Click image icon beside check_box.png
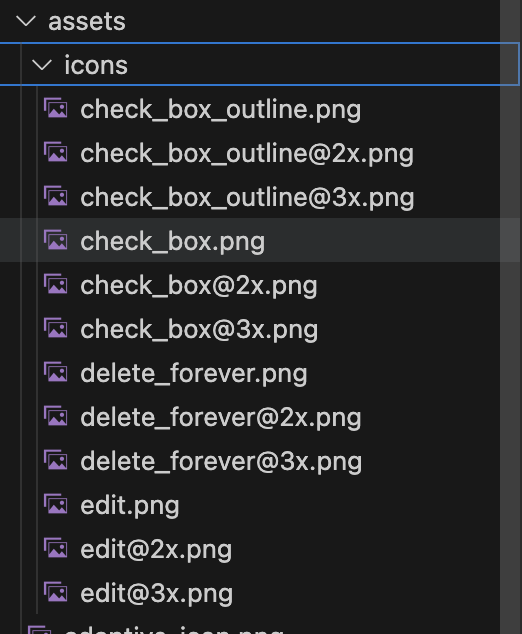Screen dimensions: 522x634 [x=56, y=241]
